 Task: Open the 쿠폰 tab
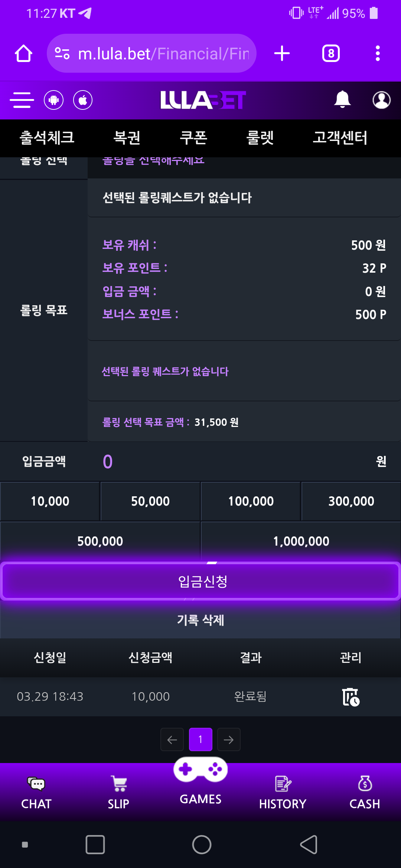click(193, 138)
